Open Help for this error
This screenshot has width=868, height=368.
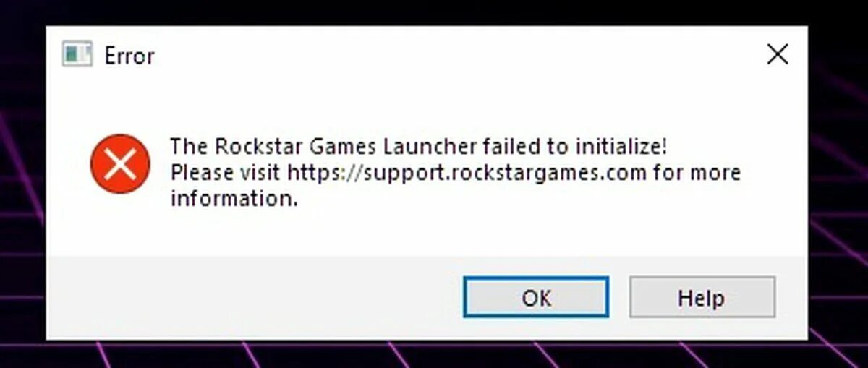(x=702, y=297)
